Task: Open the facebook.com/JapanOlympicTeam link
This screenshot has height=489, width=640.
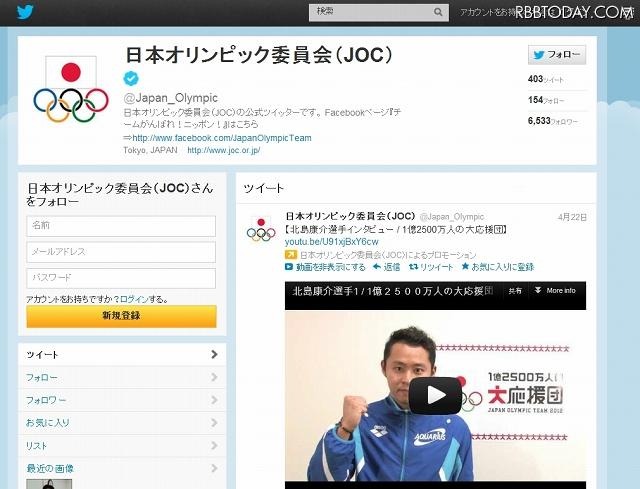Action: [222, 138]
